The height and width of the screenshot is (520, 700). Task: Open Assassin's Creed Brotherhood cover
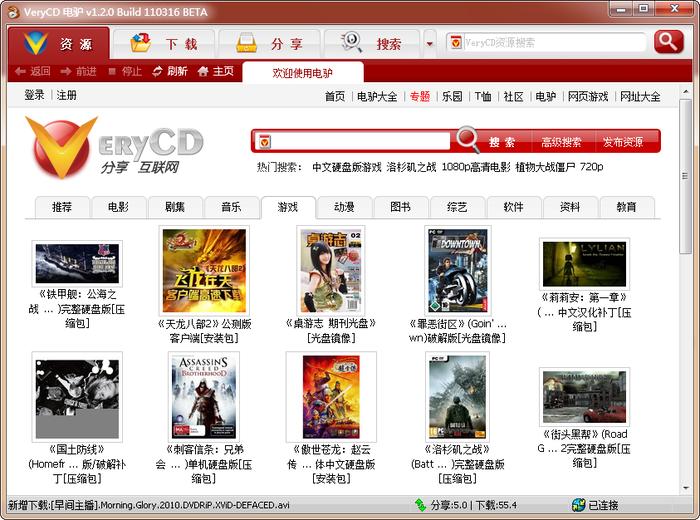coord(204,397)
